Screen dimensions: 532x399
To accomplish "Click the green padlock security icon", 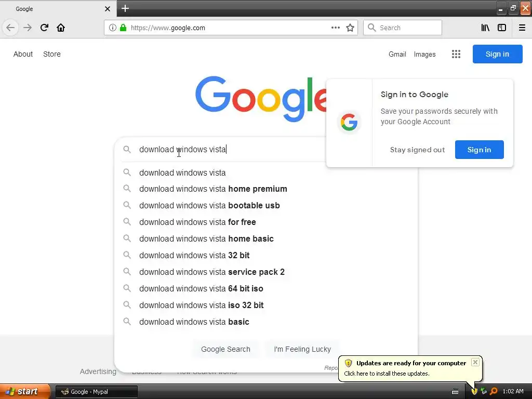I will [123, 28].
